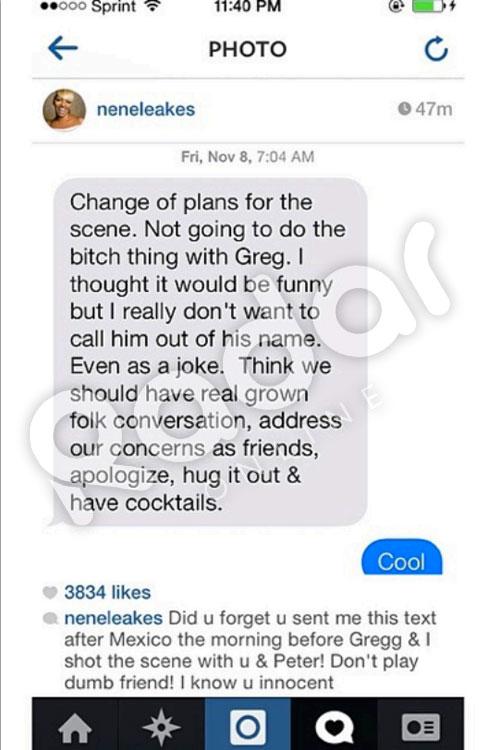Tap the back arrow icon
The width and height of the screenshot is (500, 750).
63,48
